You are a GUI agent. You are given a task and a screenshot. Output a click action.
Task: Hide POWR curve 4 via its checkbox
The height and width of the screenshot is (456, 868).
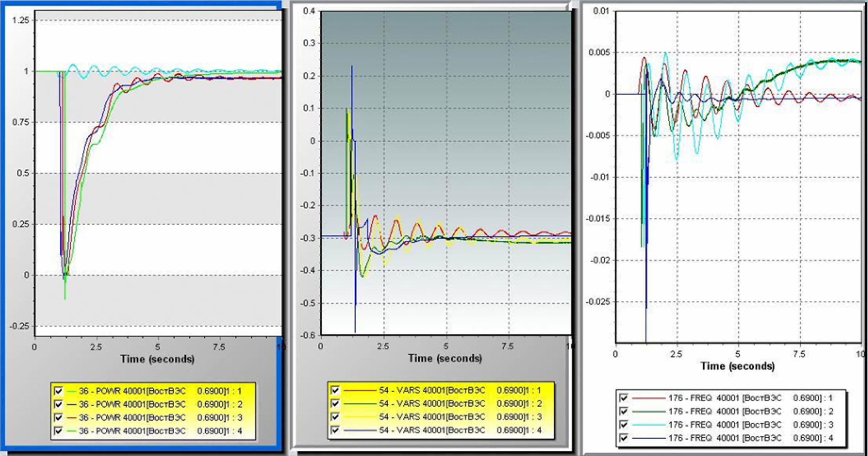click(x=58, y=430)
